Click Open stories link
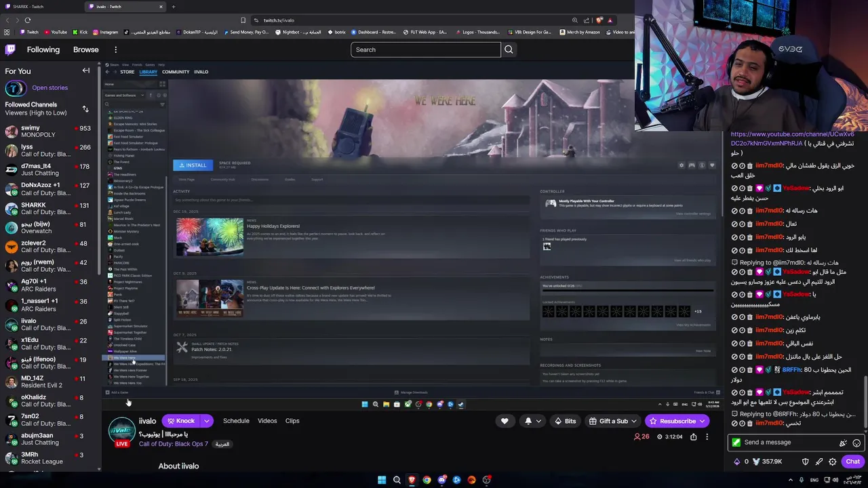Screen dimensions: 868x488 (50, 88)
